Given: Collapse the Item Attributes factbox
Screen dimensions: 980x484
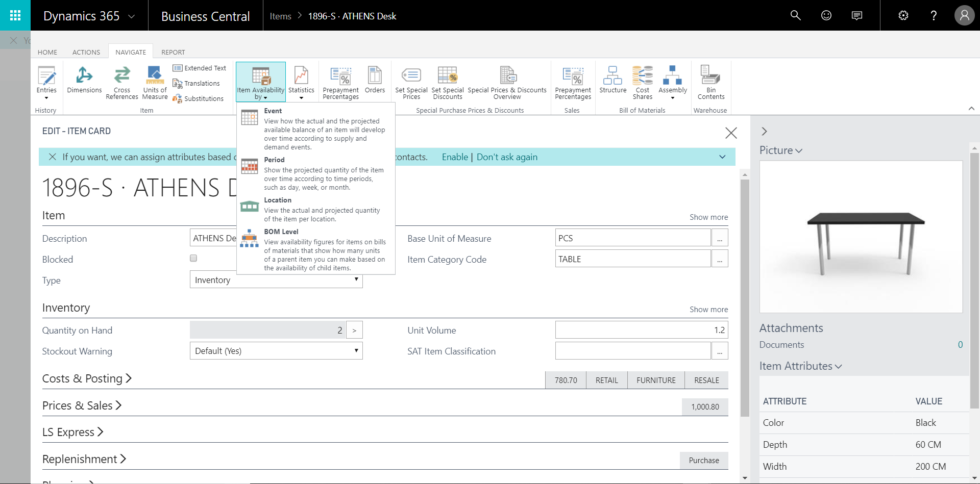Looking at the screenshot, I should point(800,366).
